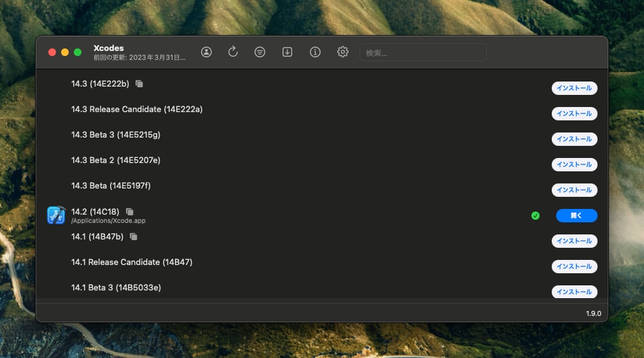Install 14.3 Release Candidate
644x358 pixels.
pyautogui.click(x=574, y=113)
